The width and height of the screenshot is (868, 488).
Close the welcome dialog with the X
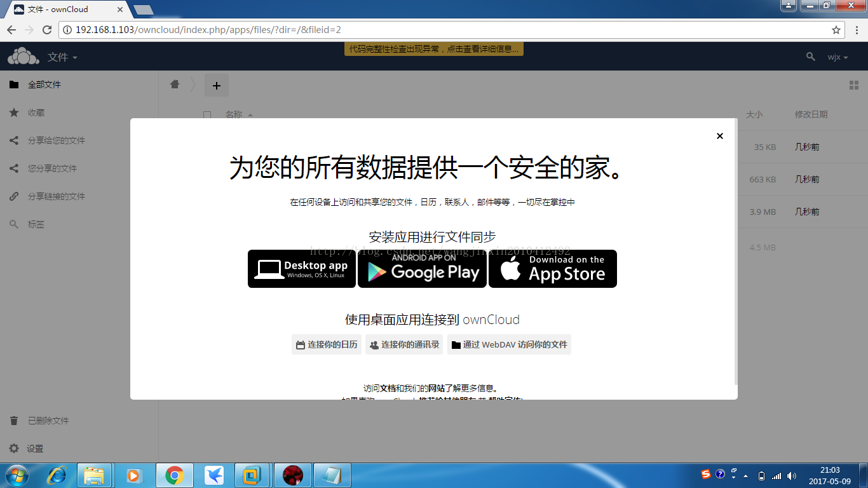point(719,136)
